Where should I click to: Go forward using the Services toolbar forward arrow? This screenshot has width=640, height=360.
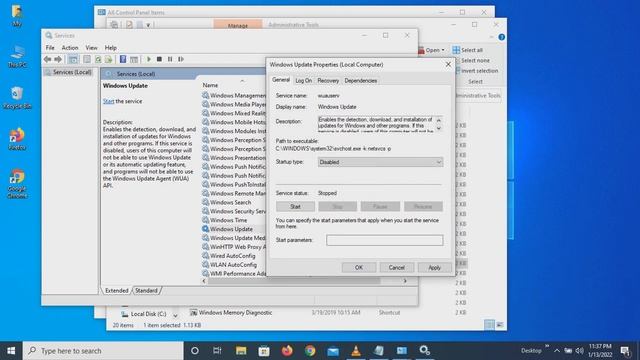click(58, 59)
